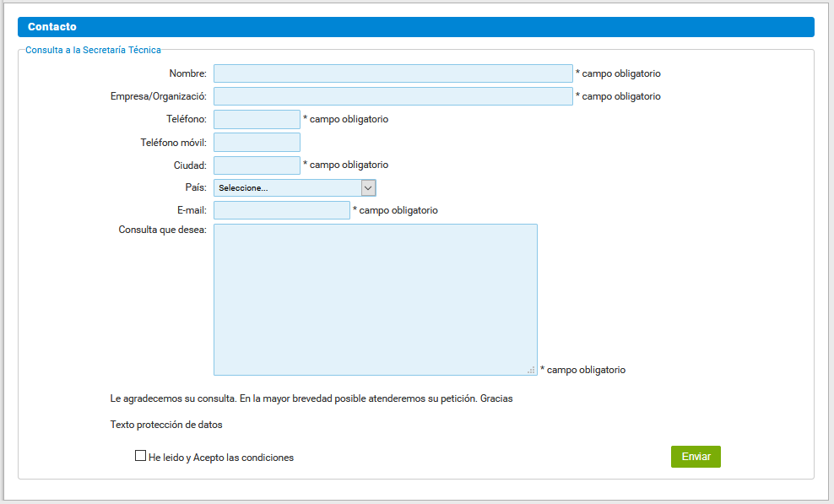Viewport: 834px width, 504px height.
Task: Click the textarea resize grip corner
Action: (x=531, y=370)
